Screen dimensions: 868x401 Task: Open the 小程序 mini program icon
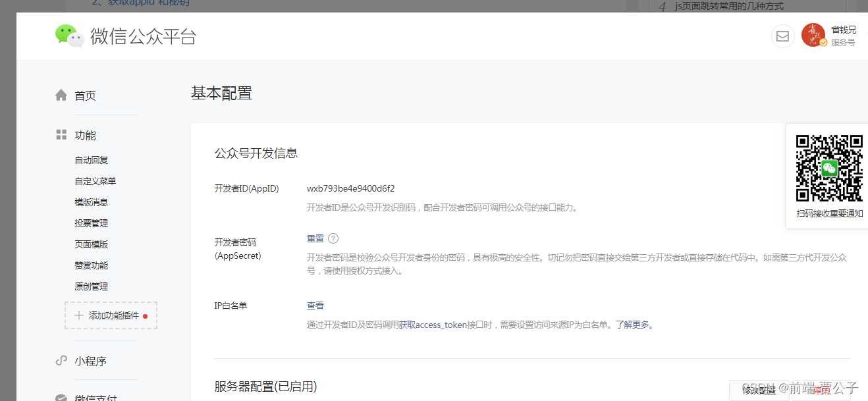pos(61,361)
